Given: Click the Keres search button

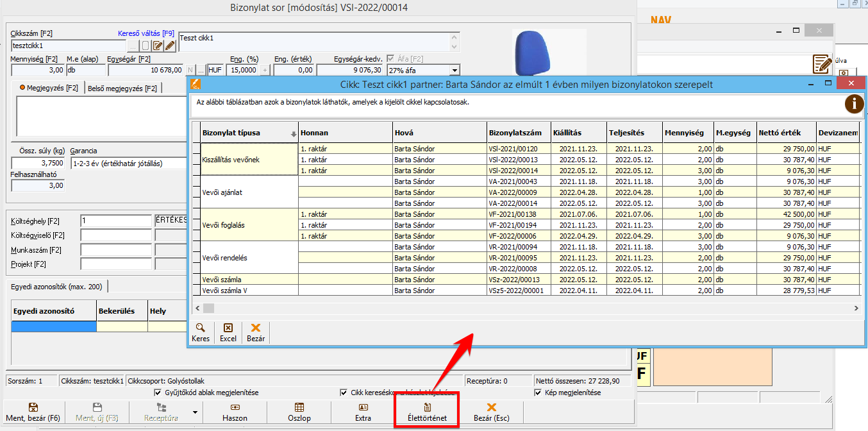Looking at the screenshot, I should [x=201, y=332].
